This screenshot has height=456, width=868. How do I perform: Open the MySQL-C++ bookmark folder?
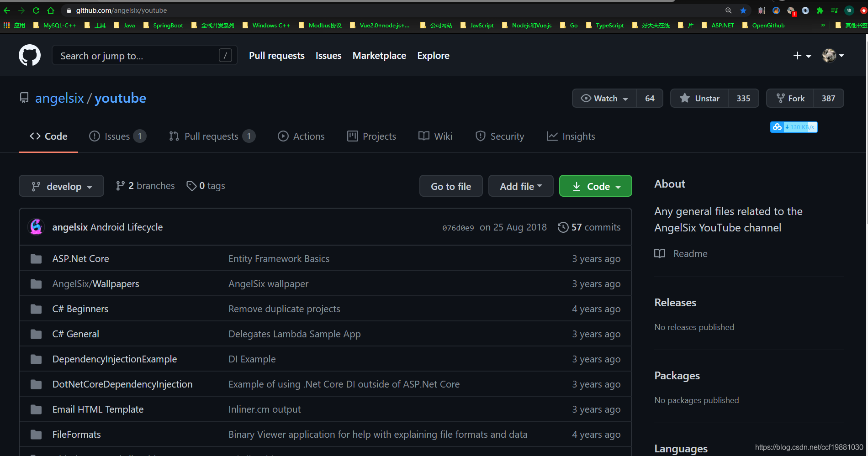[x=55, y=25]
